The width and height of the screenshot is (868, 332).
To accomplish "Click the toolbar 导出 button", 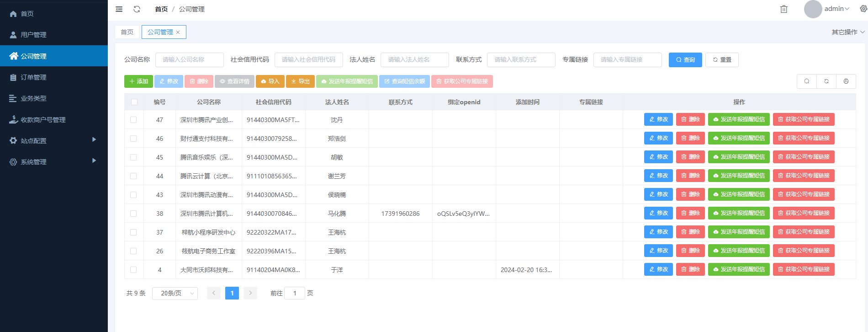I will (300, 81).
